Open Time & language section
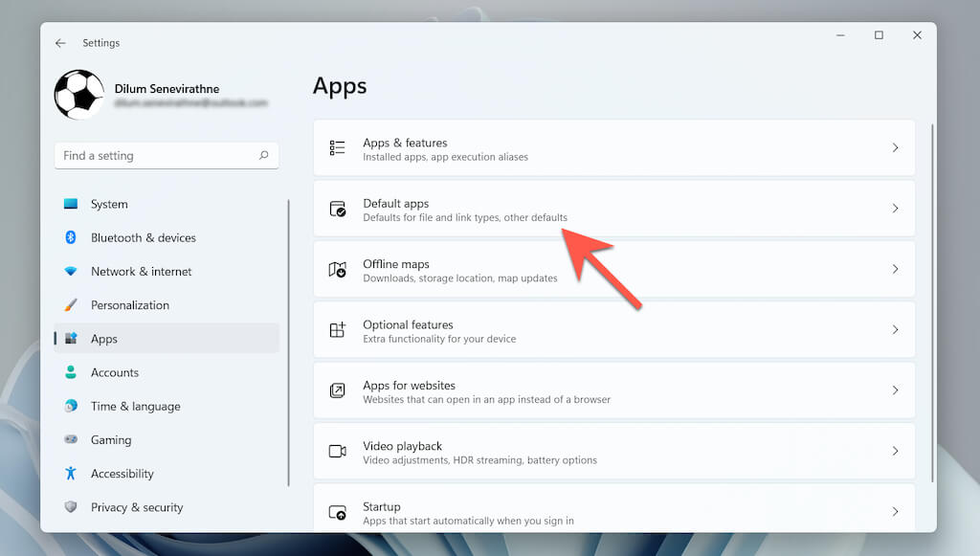Viewport: 980px width, 556px height. point(136,407)
